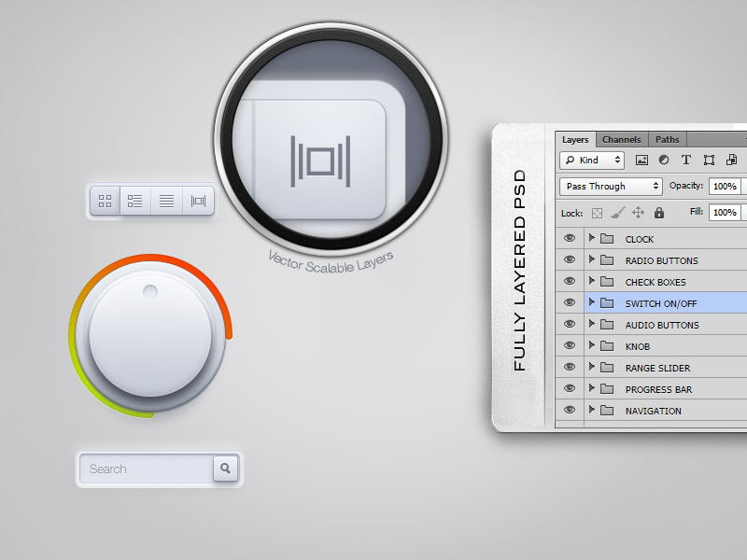Screen dimensions: 747x560
Task: Click the search magnifier button
Action: [225, 469]
